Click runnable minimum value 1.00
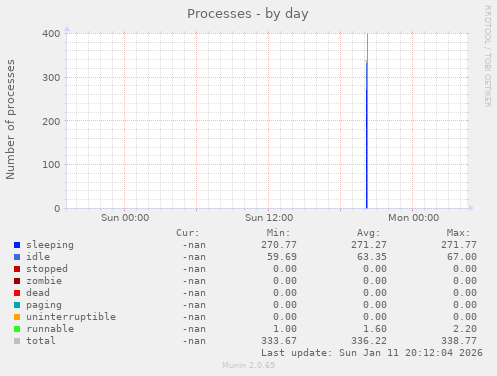This screenshot has width=497, height=376. click(285, 329)
